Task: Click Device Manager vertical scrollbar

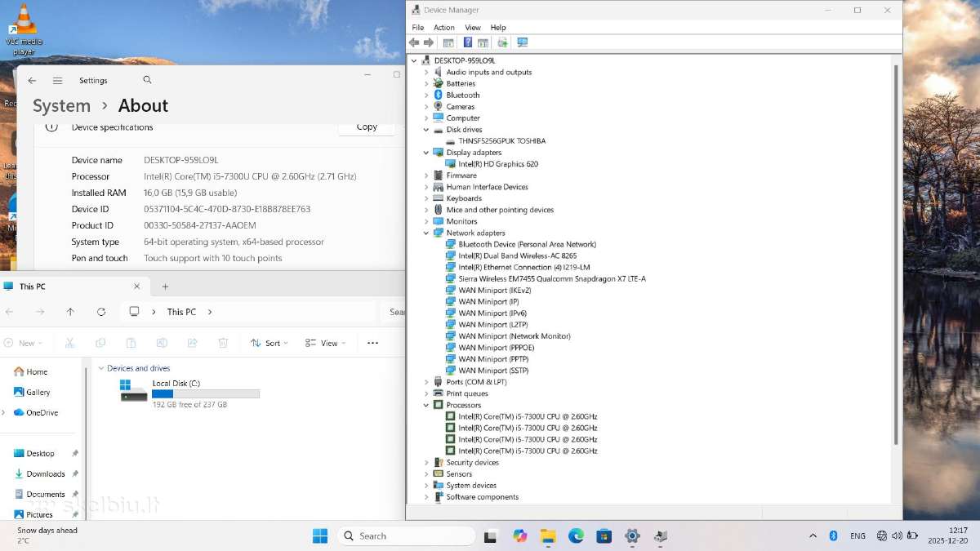Action: point(897,253)
